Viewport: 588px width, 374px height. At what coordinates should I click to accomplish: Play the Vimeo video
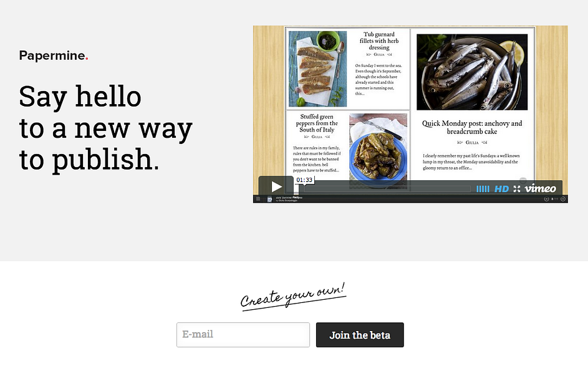[x=276, y=186]
